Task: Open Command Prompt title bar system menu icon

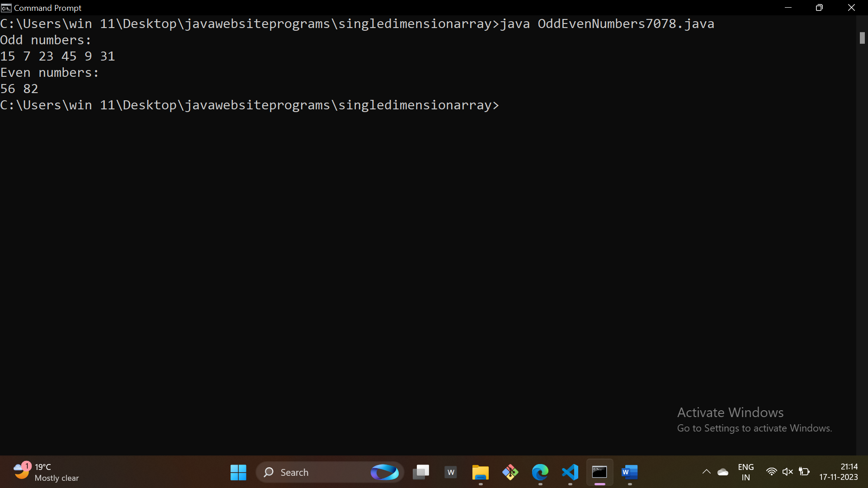Action: point(6,8)
